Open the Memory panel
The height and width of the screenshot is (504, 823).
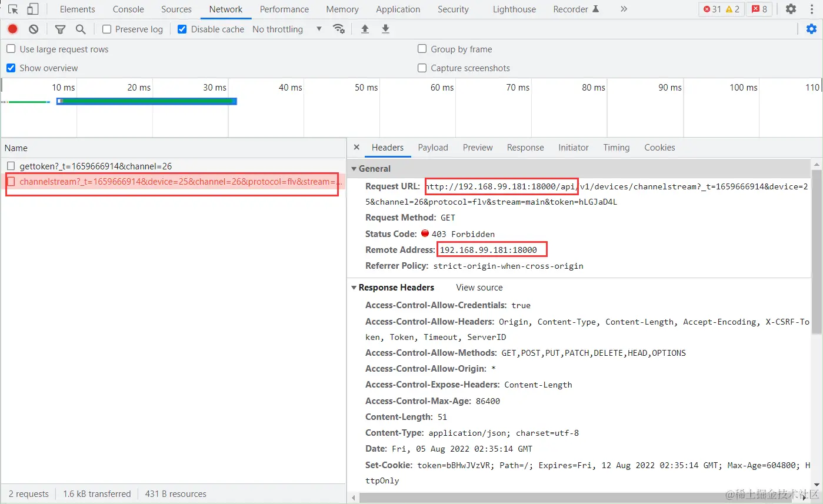click(342, 9)
